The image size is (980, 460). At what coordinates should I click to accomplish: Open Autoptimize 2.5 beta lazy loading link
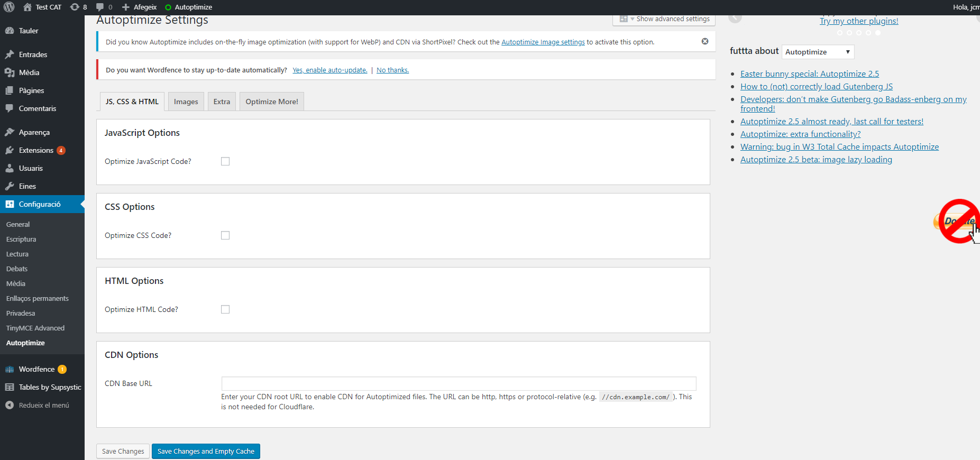click(x=816, y=160)
